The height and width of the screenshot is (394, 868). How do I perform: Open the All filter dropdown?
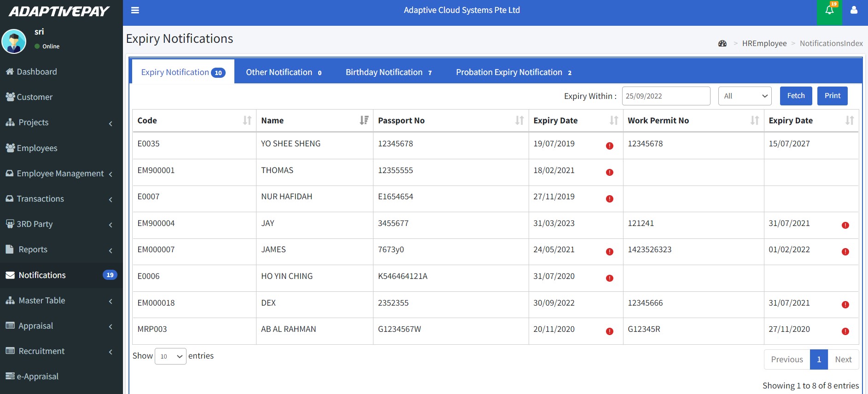point(745,96)
